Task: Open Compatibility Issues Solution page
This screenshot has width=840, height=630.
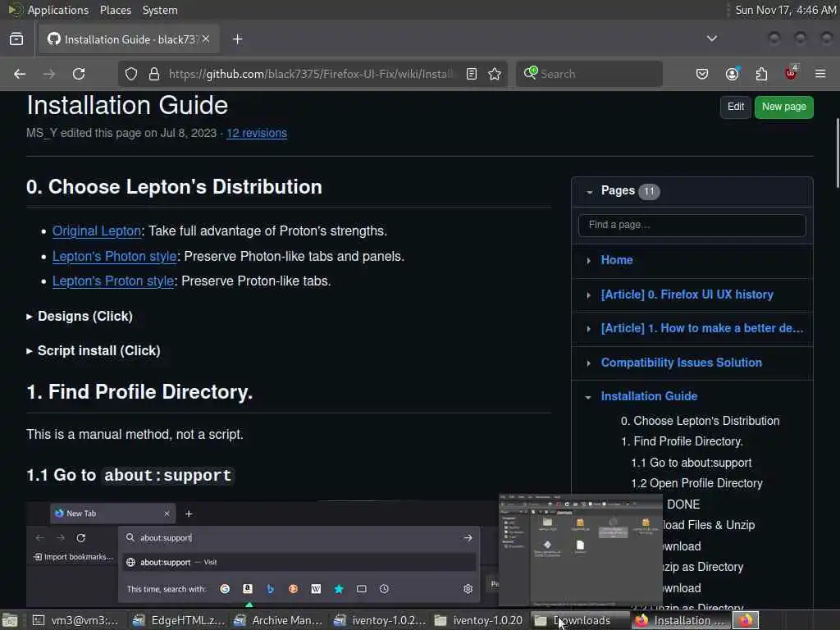Action: (681, 362)
